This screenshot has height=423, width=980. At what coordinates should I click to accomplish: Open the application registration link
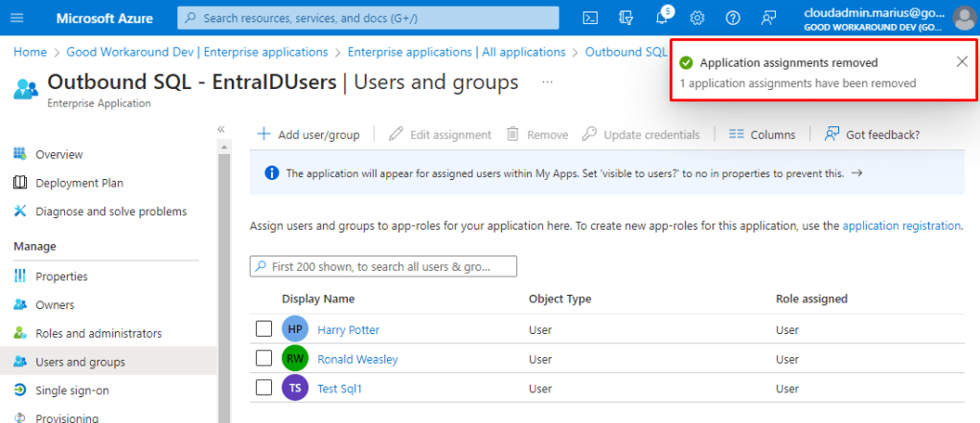(900, 226)
